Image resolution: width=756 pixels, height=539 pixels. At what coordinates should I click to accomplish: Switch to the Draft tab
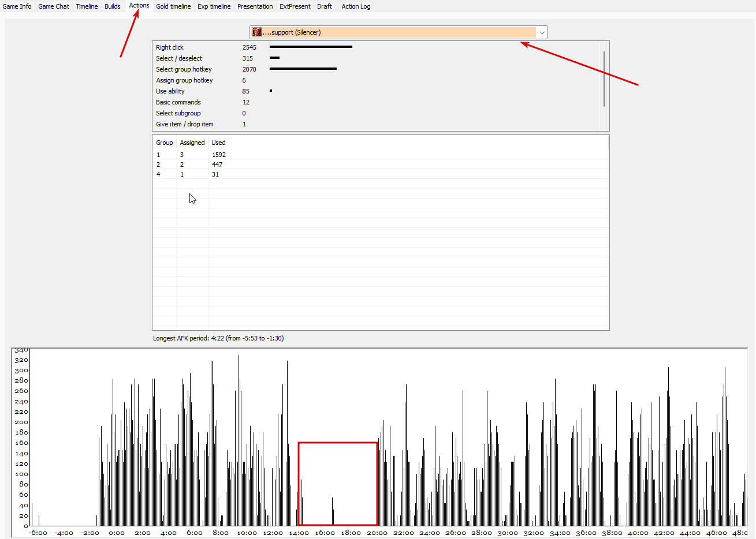click(325, 6)
